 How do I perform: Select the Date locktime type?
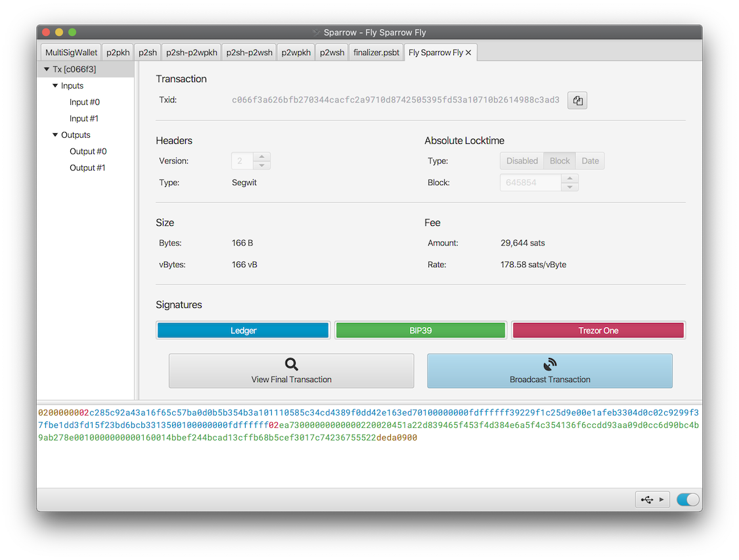[590, 161]
